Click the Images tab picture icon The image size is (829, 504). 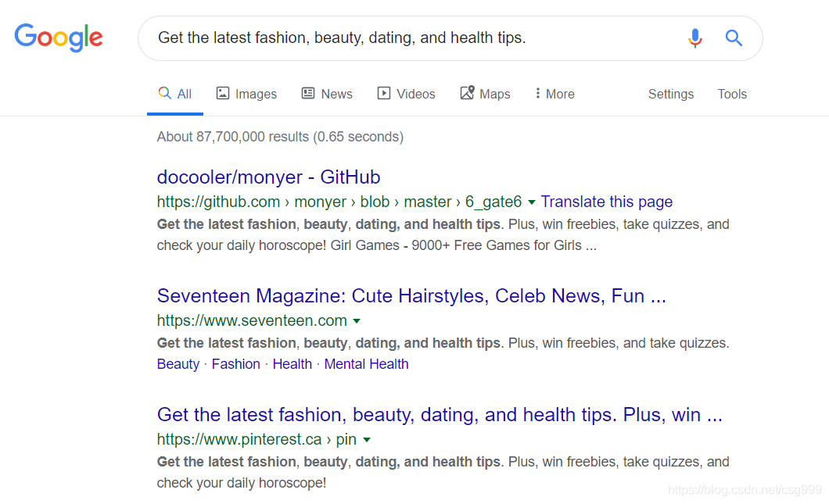click(223, 94)
